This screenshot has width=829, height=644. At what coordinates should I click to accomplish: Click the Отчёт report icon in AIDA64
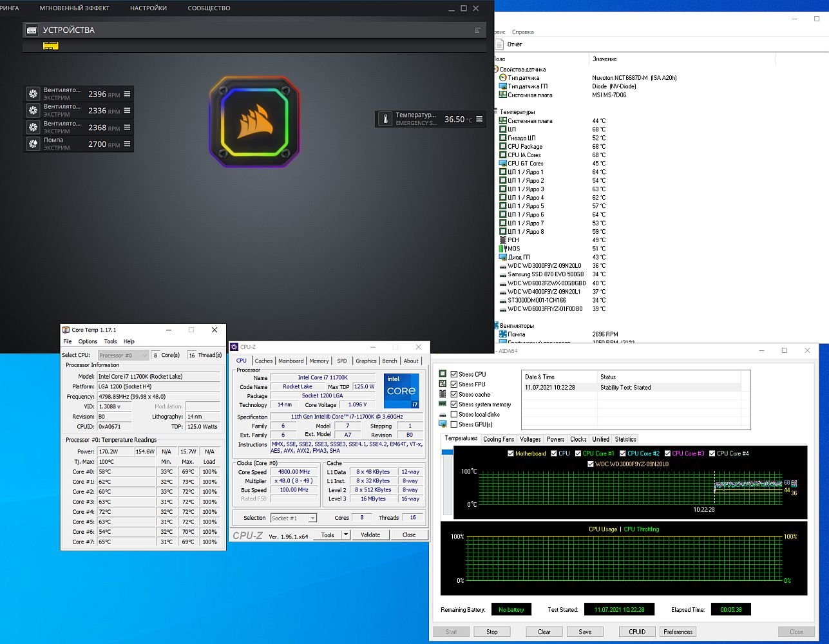(x=499, y=44)
